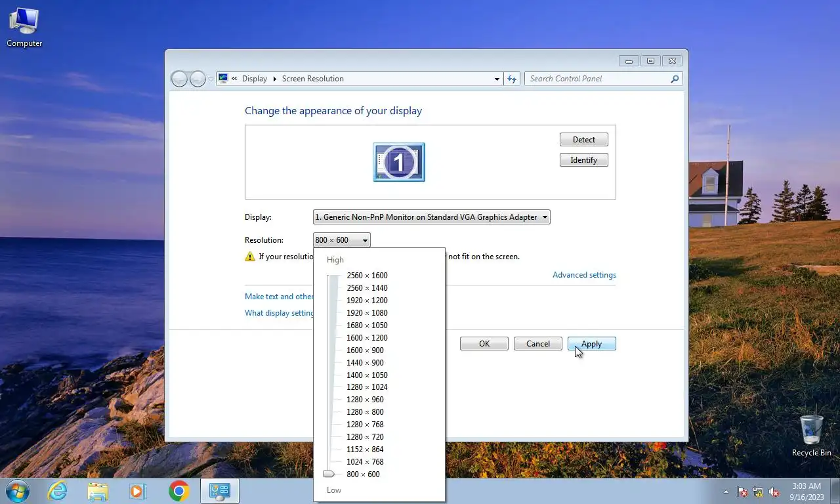Choose 1024 × 768 resolution
The width and height of the screenshot is (840, 504).
pyautogui.click(x=365, y=462)
